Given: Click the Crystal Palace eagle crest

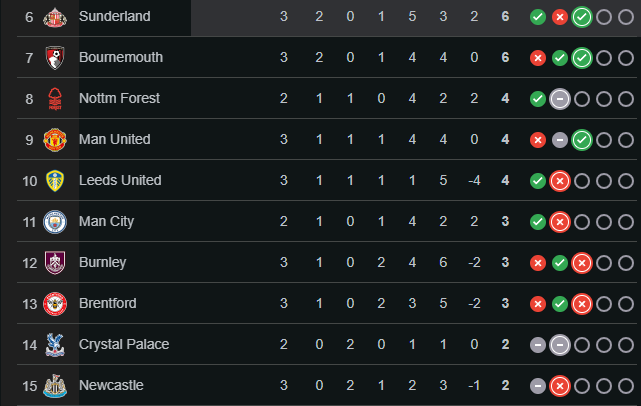Looking at the screenshot, I should (x=55, y=345).
